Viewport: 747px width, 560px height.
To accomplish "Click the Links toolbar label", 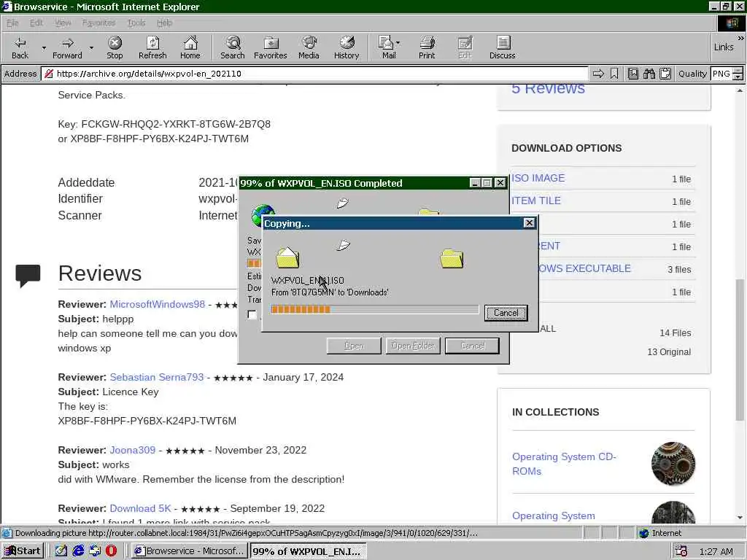I will coord(724,47).
